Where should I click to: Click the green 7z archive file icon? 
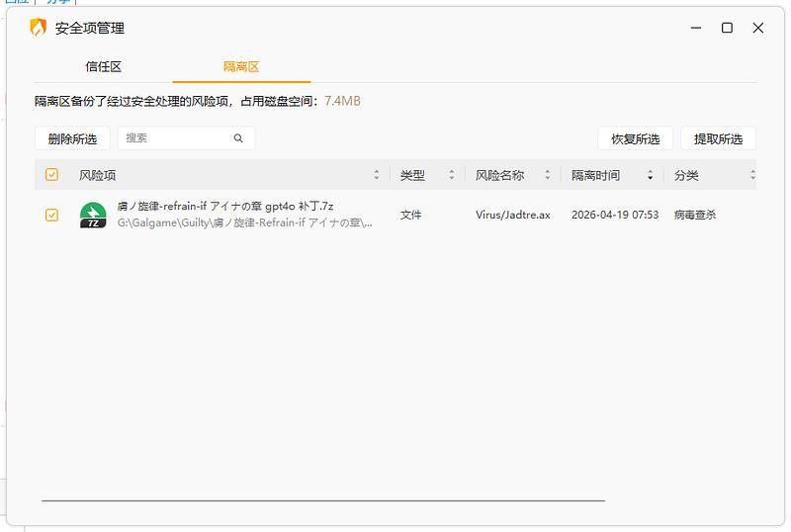point(93,215)
